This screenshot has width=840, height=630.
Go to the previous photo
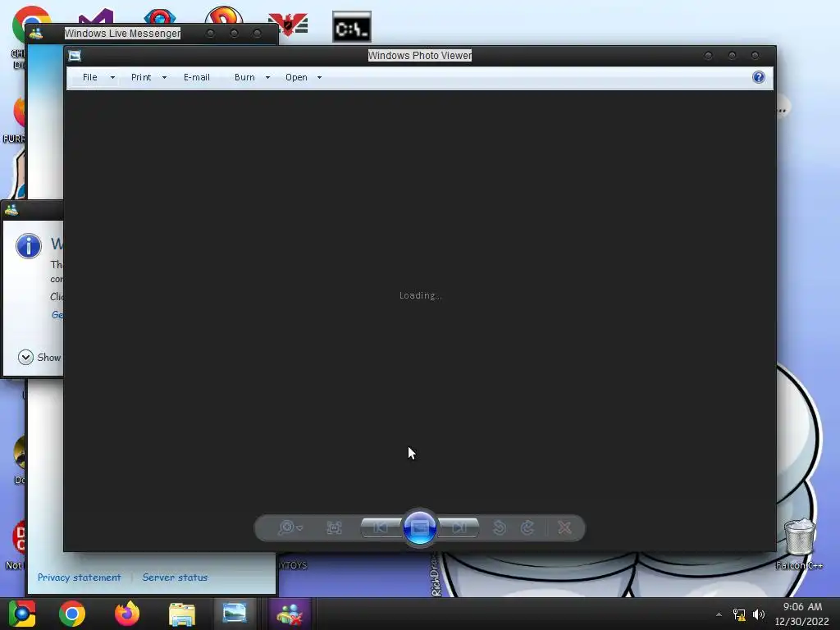[x=381, y=527]
